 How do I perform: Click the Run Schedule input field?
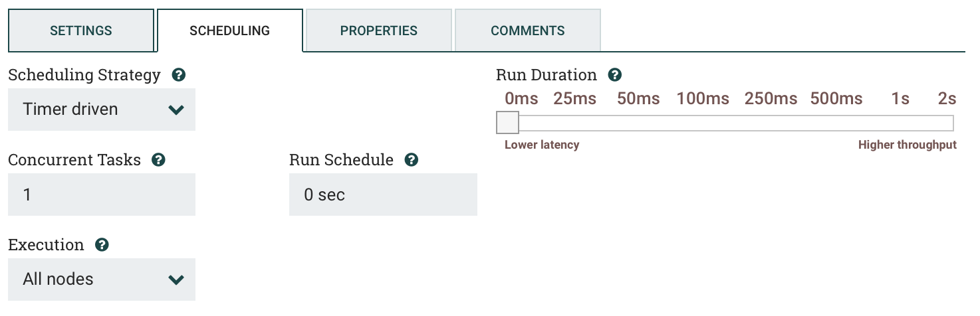coord(383,195)
